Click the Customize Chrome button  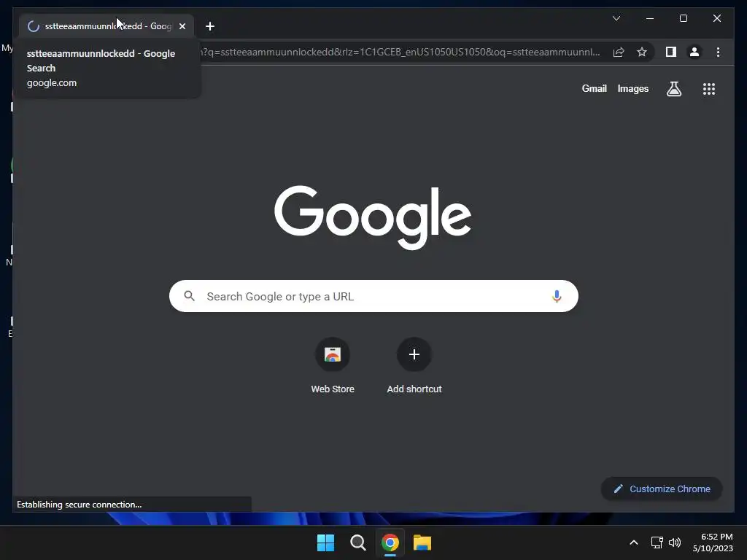pos(662,489)
